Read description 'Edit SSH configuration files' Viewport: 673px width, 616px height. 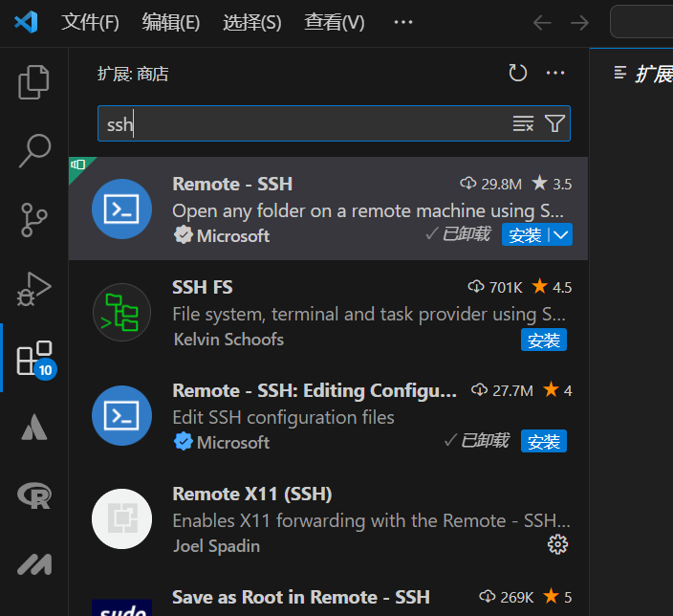click(x=283, y=417)
